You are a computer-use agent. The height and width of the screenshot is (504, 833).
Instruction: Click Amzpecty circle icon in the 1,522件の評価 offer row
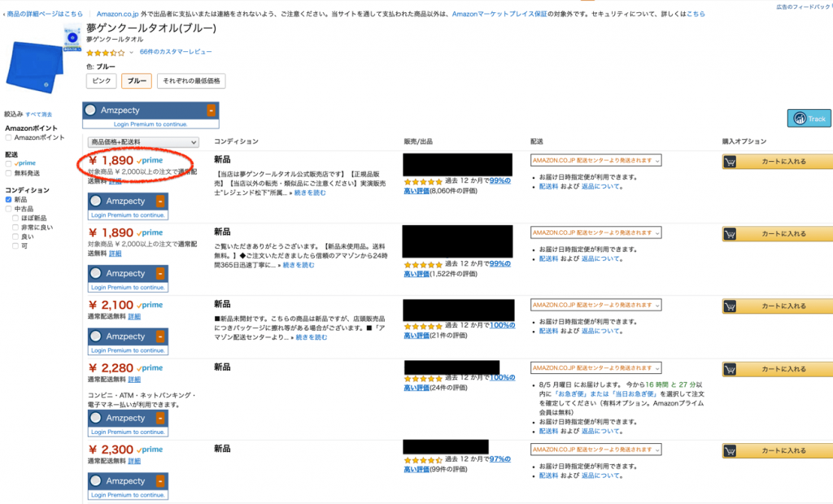click(x=96, y=273)
